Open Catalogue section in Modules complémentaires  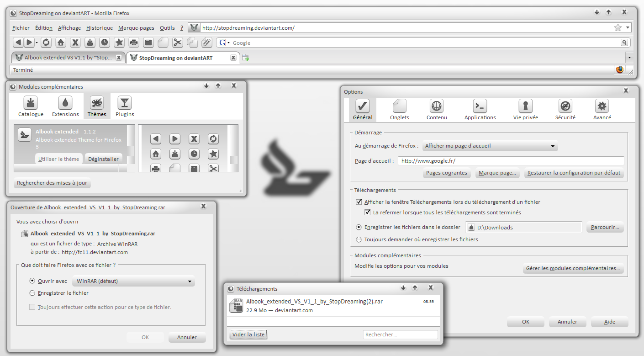pyautogui.click(x=31, y=106)
